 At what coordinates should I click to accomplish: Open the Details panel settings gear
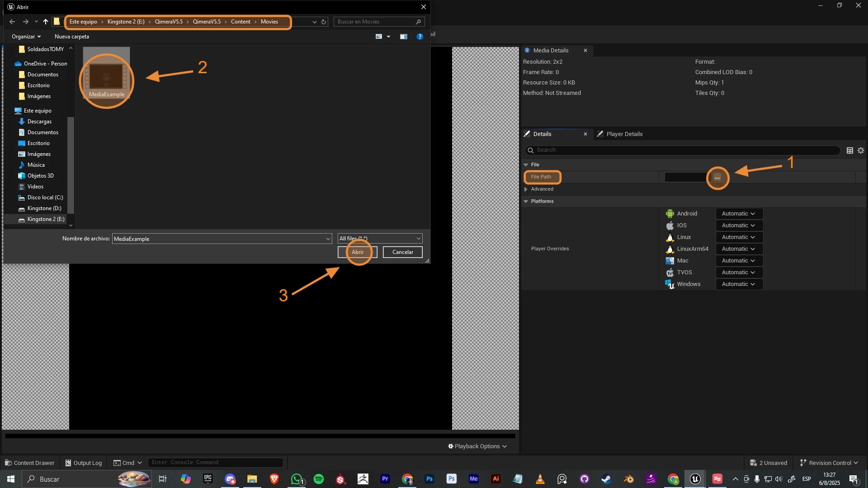pos(860,150)
